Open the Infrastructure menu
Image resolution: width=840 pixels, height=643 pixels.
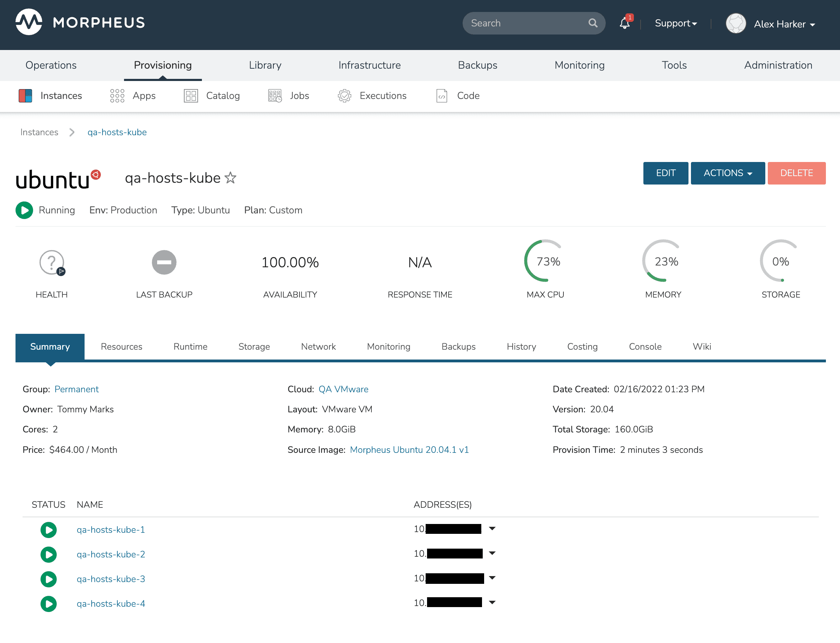click(x=369, y=65)
